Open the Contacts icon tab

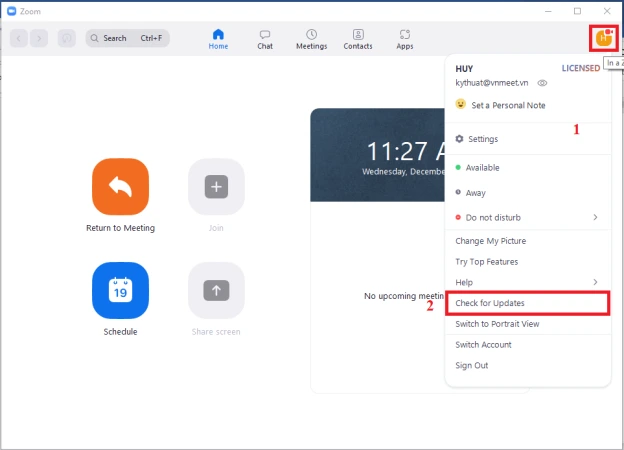tap(358, 39)
